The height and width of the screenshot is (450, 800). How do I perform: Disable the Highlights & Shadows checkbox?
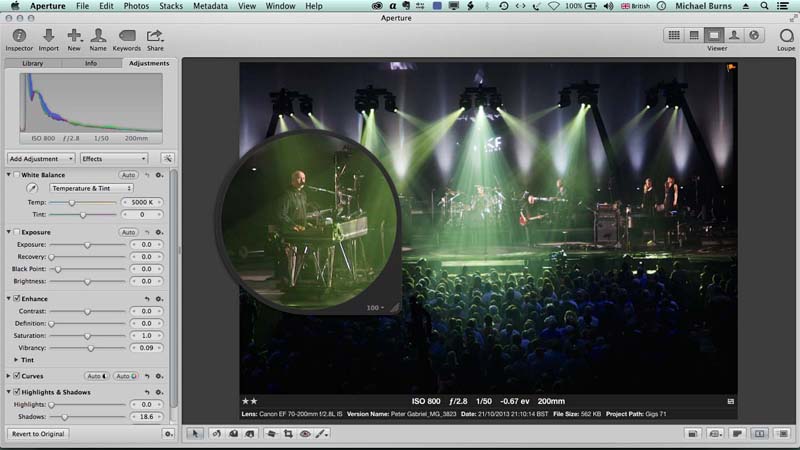point(17,392)
